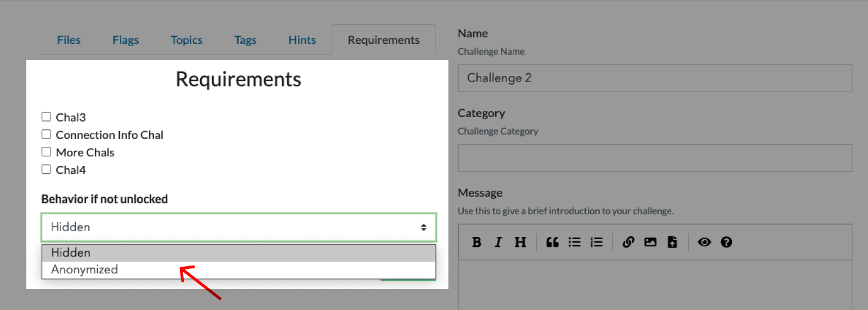Image resolution: width=868 pixels, height=310 pixels.
Task: Open the Hints tab
Action: (x=302, y=40)
